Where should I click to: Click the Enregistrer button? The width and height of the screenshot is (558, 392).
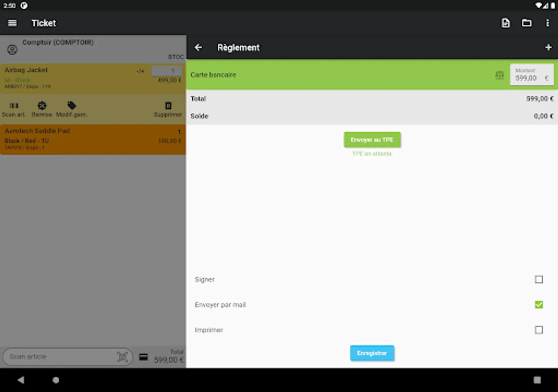click(372, 353)
